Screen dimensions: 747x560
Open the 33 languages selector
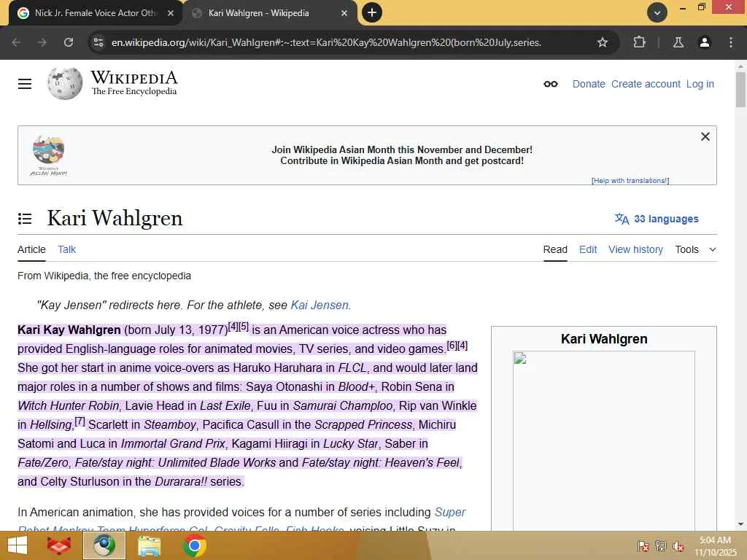(x=657, y=219)
